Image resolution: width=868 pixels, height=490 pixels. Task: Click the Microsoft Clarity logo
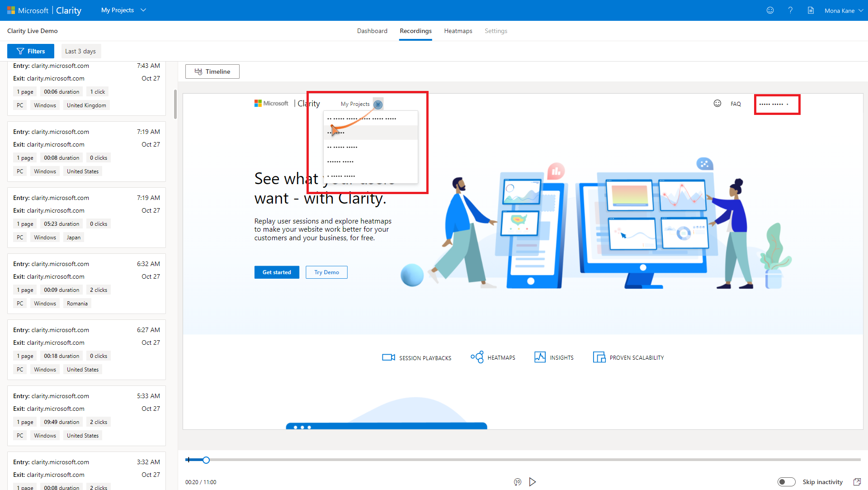[44, 10]
